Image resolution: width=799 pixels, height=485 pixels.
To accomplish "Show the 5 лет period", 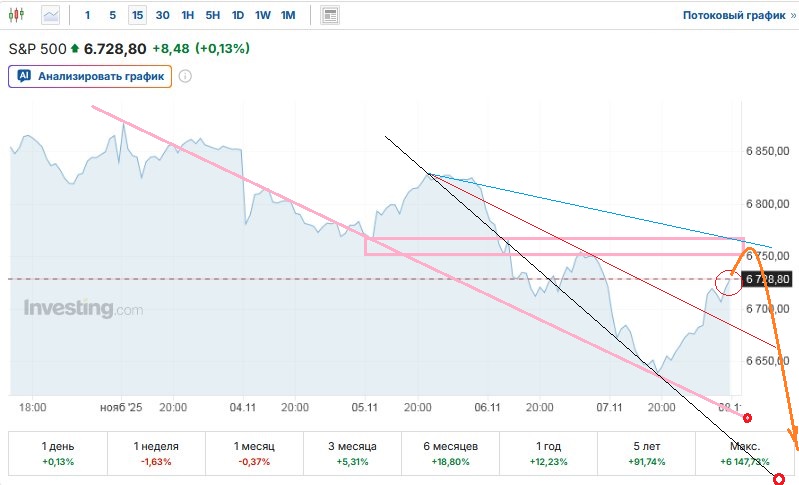I will coord(646,453).
